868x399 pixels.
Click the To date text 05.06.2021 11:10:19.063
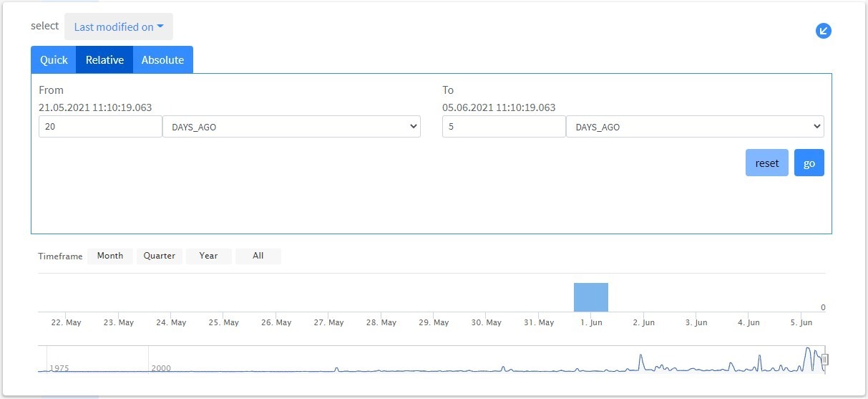pos(499,107)
